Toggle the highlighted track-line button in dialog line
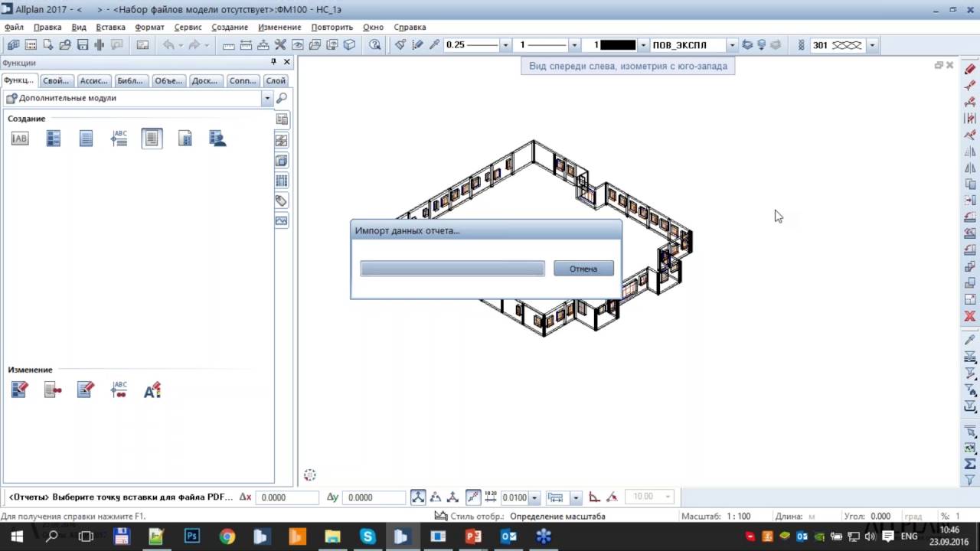 click(472, 497)
